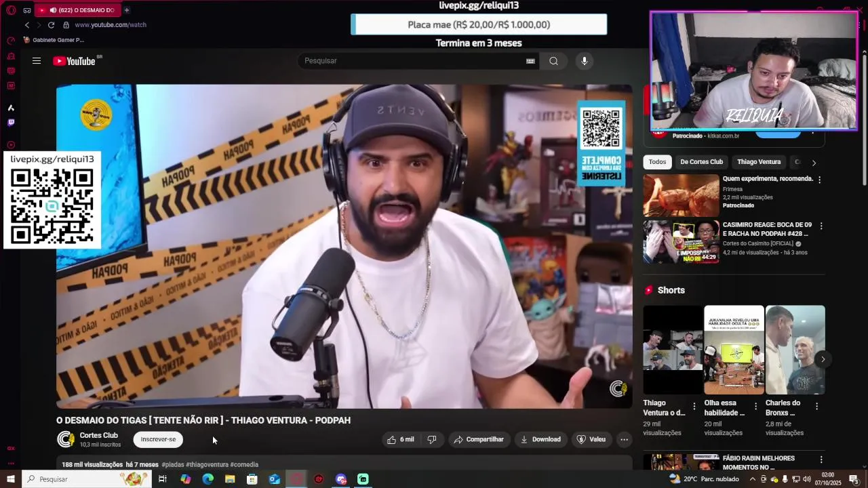The image size is (868, 488).
Task: Select the De Cortes Club chip
Action: (x=701, y=162)
